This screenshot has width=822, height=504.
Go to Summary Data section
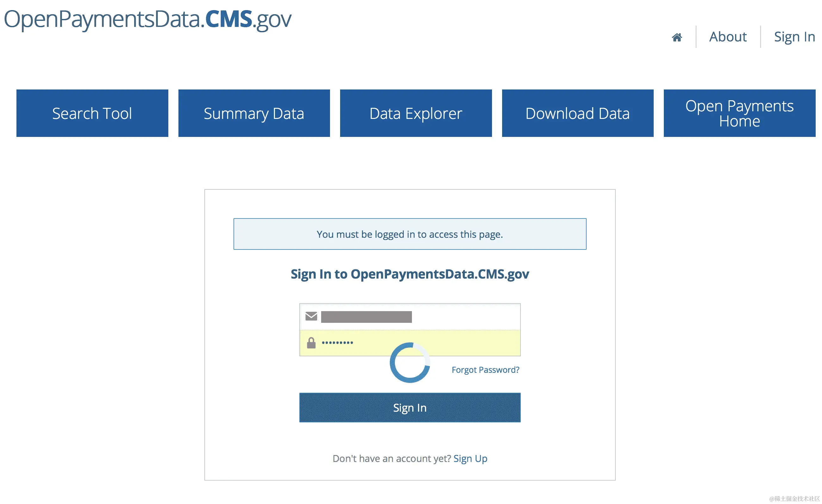pyautogui.click(x=254, y=113)
